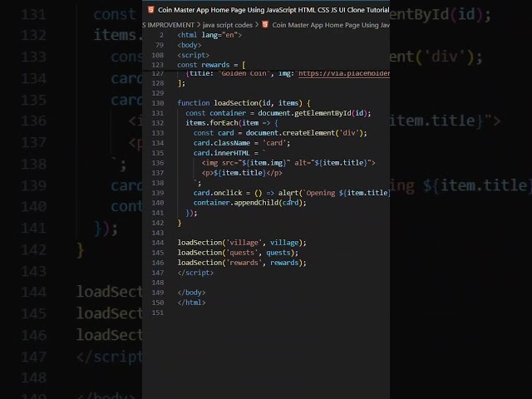Click line number 151 in the gutter
The height and width of the screenshot is (399, 532).
point(158,313)
